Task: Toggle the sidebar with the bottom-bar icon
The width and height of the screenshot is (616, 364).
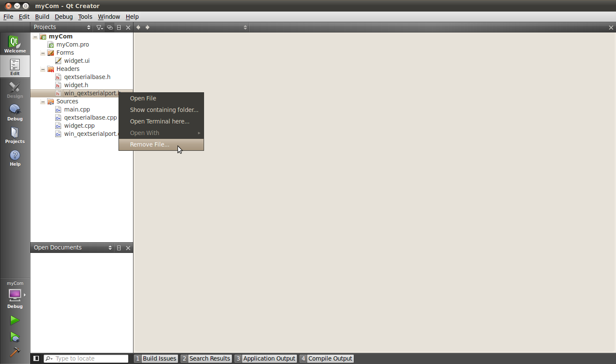Action: (36, 358)
